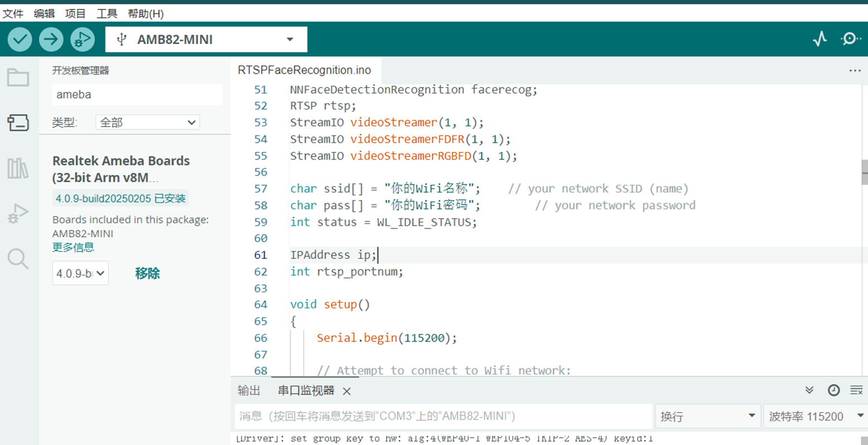Click the serial message input field

pyautogui.click(x=443, y=417)
